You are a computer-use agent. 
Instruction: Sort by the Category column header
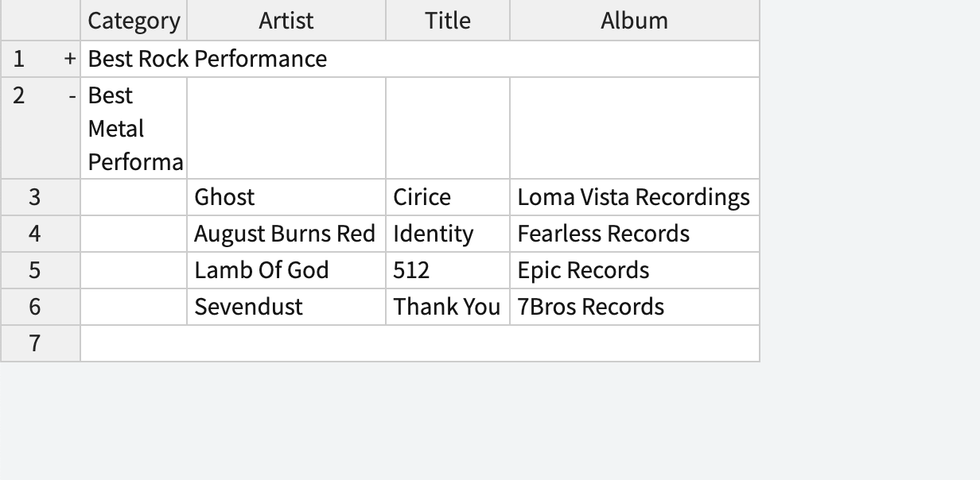[134, 21]
